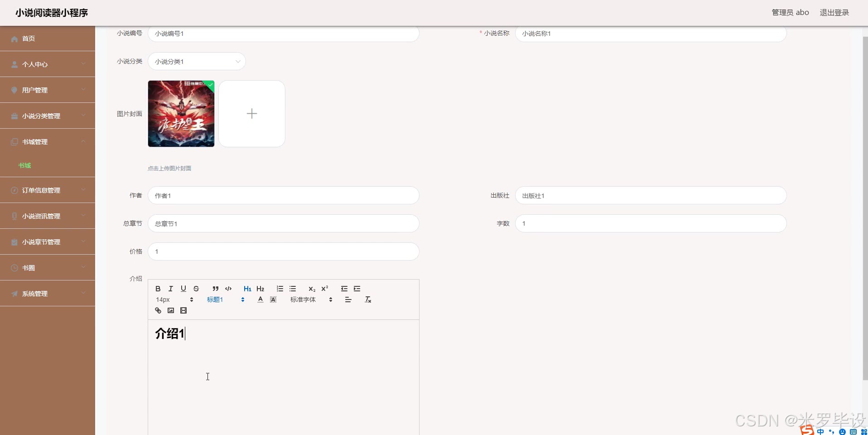868x435 pixels.
Task: Toggle bold formatting in the editor
Action: [158, 289]
